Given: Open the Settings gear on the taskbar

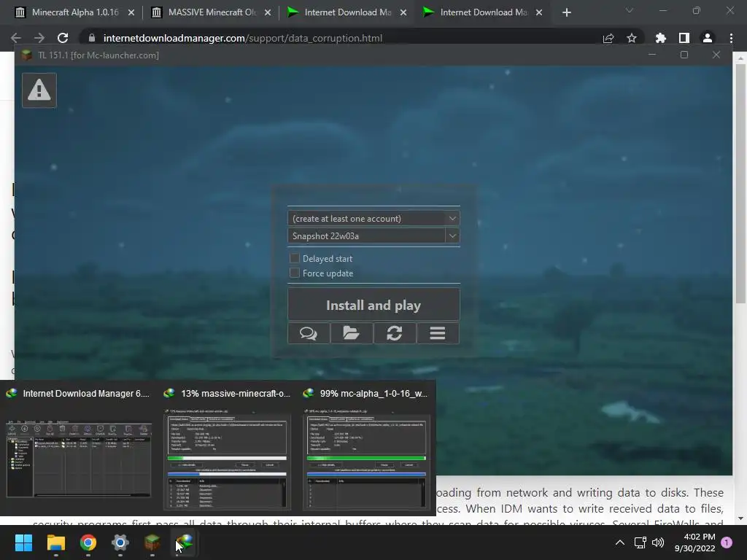Looking at the screenshot, I should coord(120,542).
